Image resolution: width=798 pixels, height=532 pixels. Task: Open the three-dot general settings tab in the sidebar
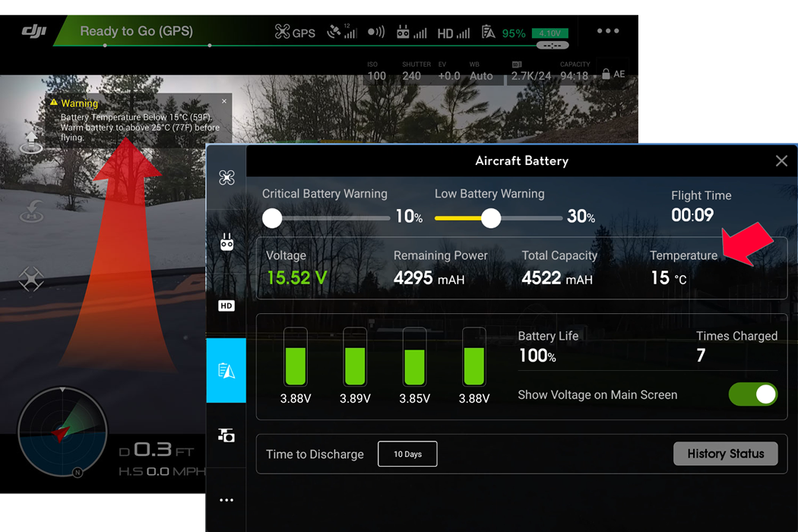(x=226, y=500)
